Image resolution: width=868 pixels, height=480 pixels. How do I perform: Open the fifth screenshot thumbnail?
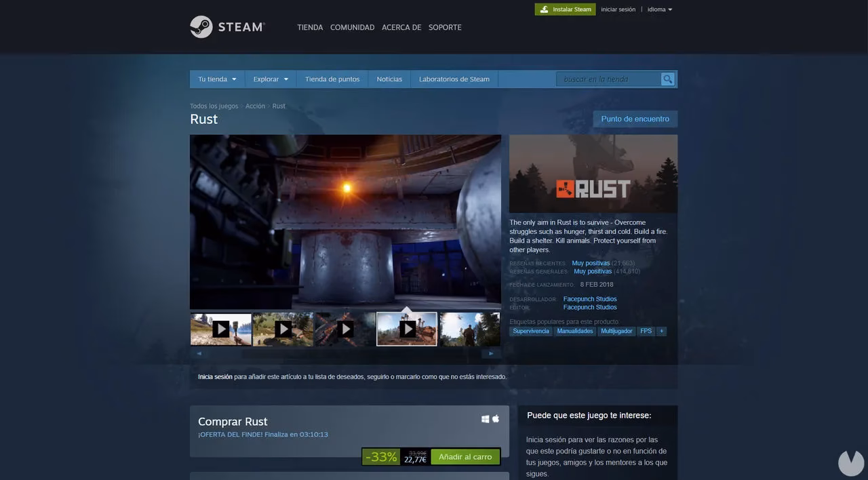[x=470, y=329]
